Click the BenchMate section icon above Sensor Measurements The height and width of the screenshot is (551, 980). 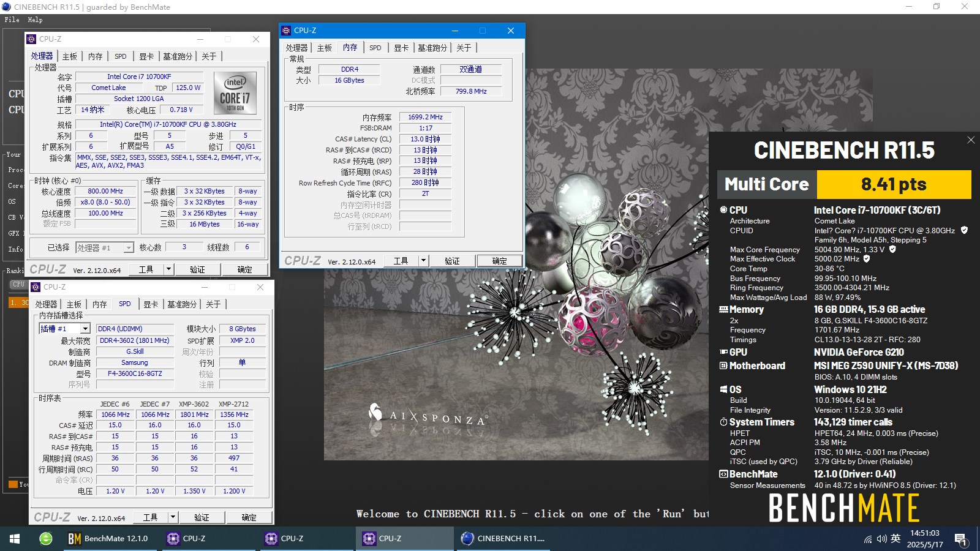coord(723,474)
